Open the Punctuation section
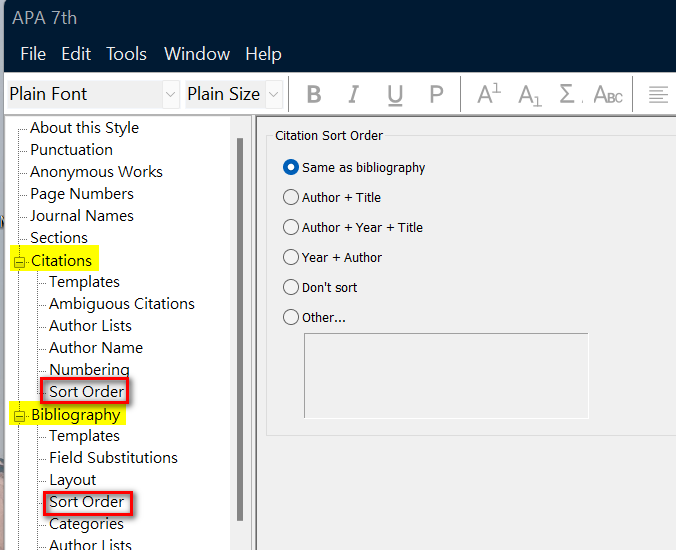 pyautogui.click(x=72, y=150)
